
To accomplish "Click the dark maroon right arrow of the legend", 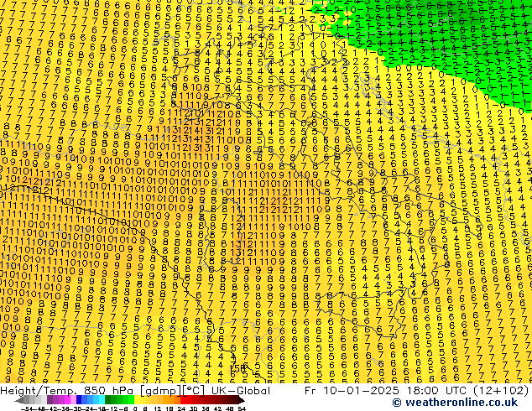I will pyautogui.click(x=242, y=400).
